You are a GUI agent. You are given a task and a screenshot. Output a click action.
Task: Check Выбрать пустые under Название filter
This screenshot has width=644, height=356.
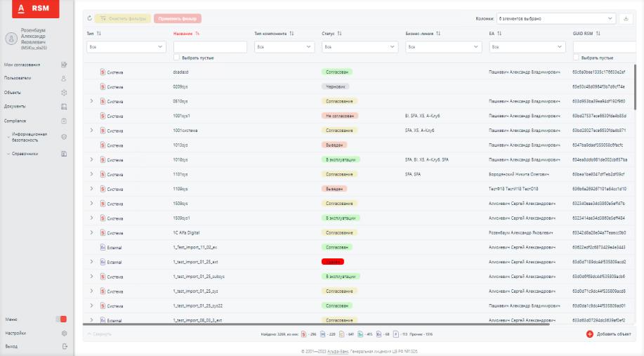pos(176,58)
